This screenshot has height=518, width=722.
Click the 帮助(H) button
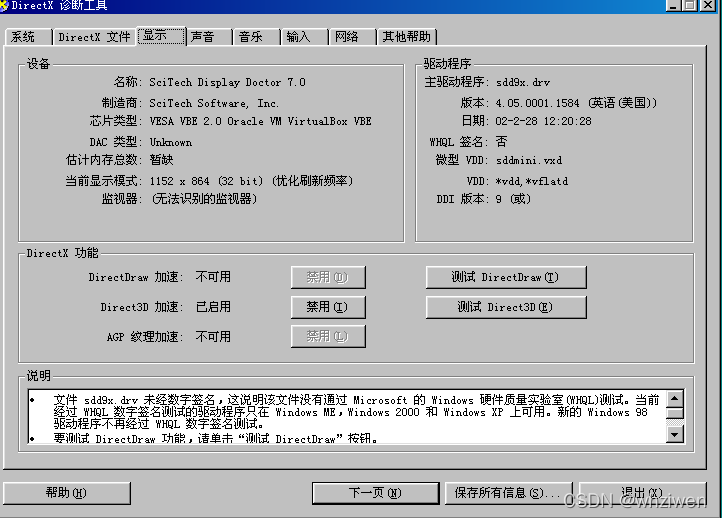[67, 493]
